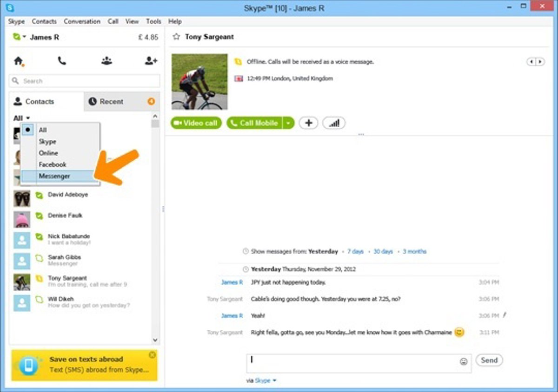Open the via Skype dropdown
This screenshot has height=392, width=558.
point(266,380)
